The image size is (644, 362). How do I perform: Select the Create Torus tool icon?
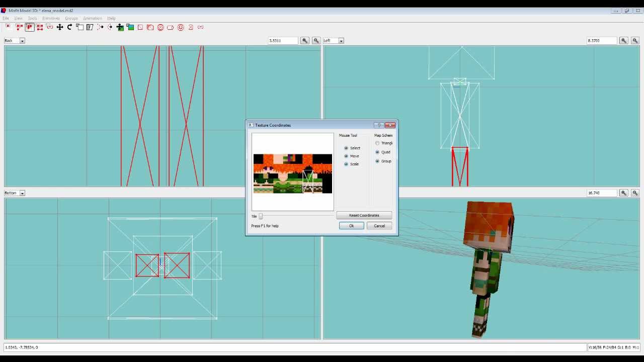pos(180,27)
